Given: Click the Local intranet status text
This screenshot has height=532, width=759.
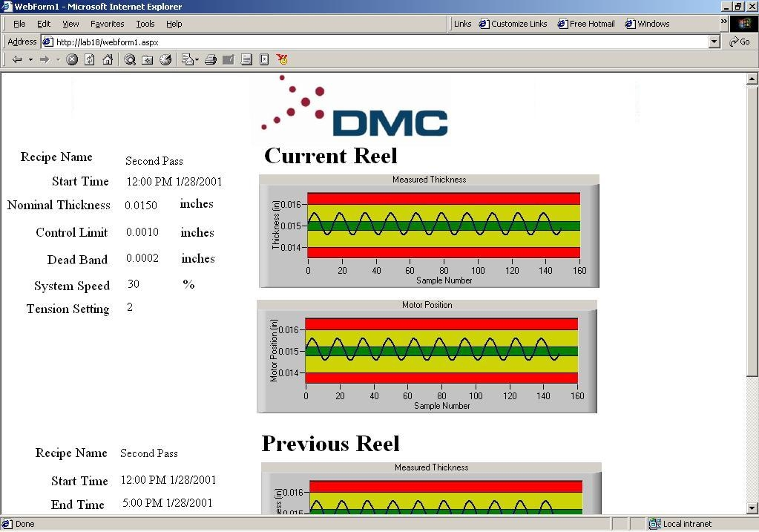Looking at the screenshot, I should coord(687,524).
